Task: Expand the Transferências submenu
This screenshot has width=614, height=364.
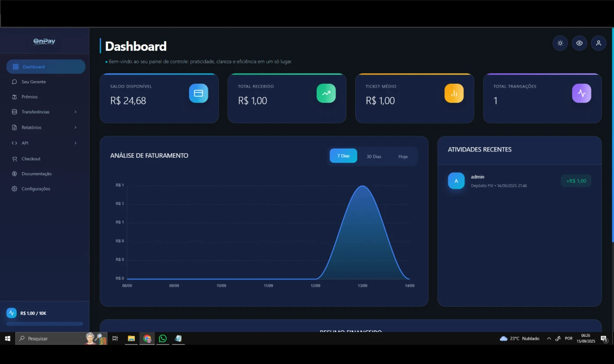Action: 44,112
